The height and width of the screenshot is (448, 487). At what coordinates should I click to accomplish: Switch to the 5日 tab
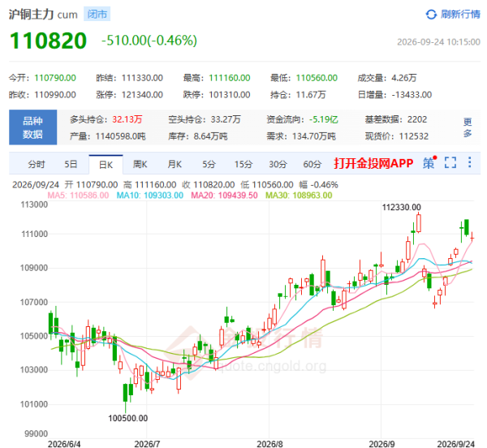click(x=71, y=164)
